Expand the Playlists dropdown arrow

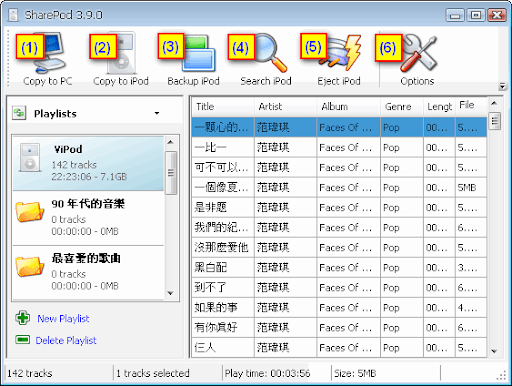click(157, 113)
